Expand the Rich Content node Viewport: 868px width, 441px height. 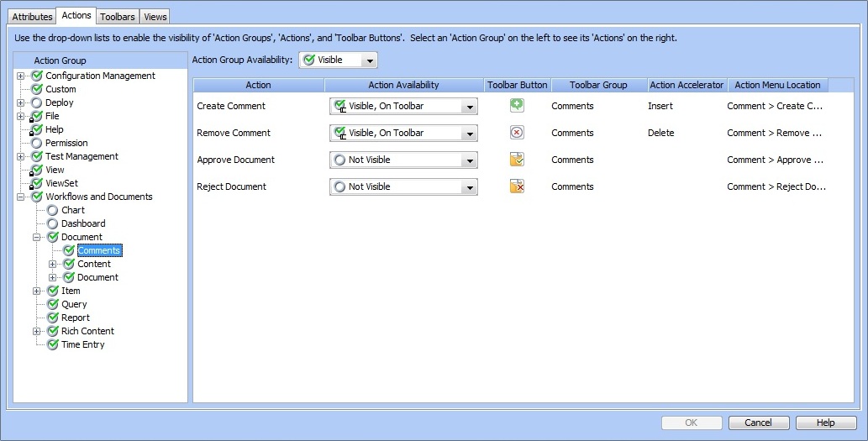click(x=36, y=332)
